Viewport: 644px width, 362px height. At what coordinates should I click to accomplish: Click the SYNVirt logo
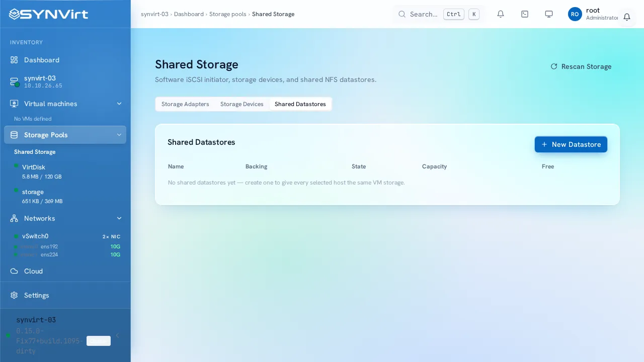tap(49, 14)
